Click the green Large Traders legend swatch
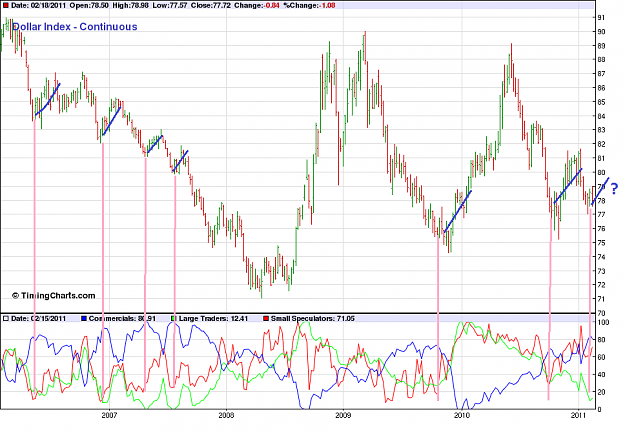Viewport: 625px width, 432px height. click(x=173, y=318)
